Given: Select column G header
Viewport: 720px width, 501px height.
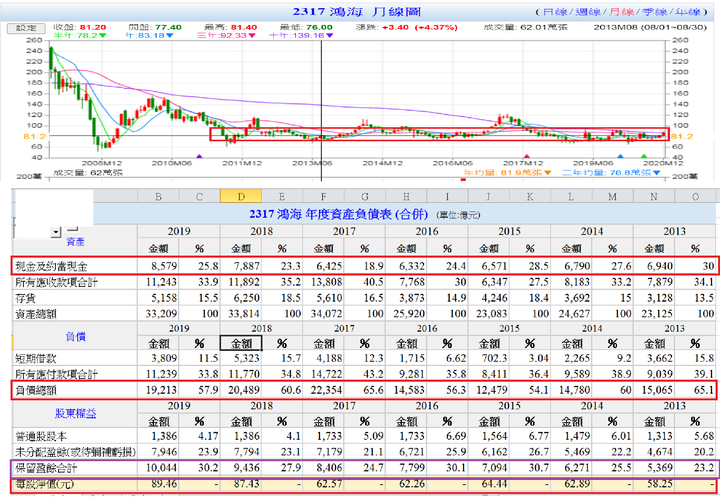Looking at the screenshot, I should coord(365,196).
